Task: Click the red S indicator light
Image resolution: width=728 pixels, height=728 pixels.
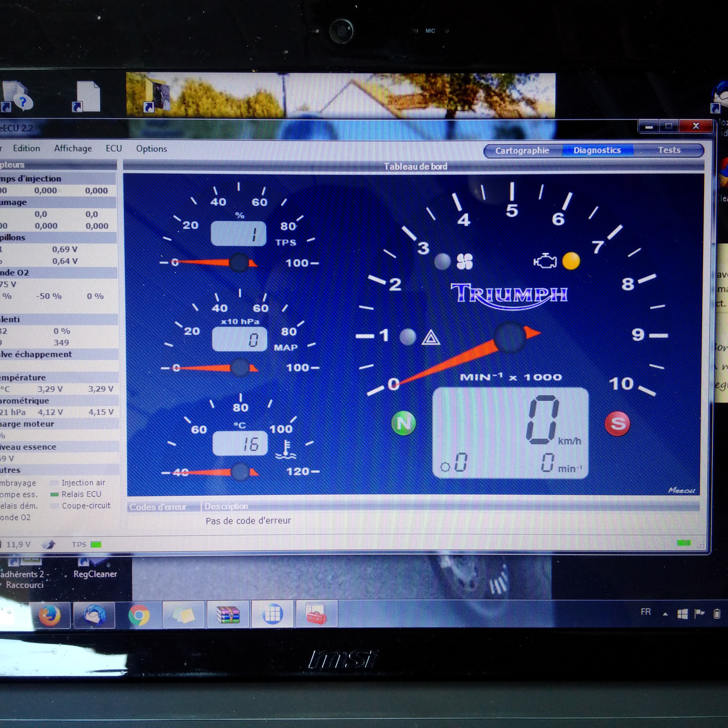Action: [617, 423]
